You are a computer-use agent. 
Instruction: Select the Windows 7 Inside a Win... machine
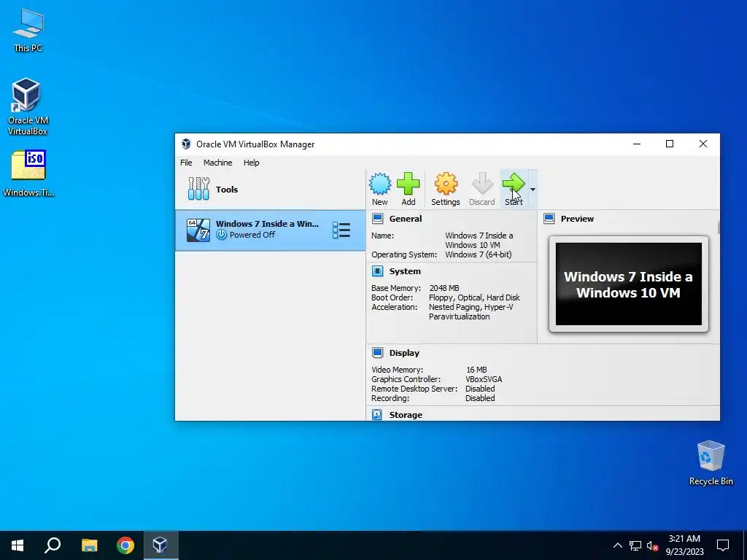coord(270,230)
